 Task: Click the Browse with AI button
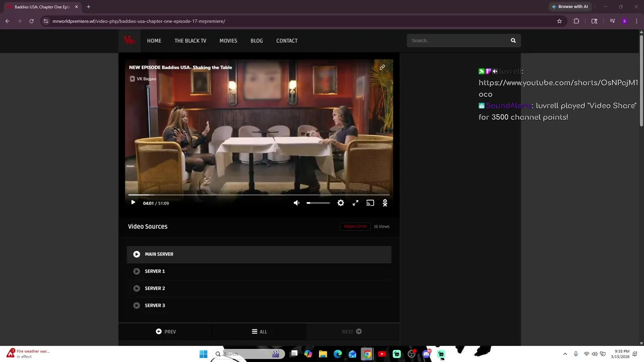tap(570, 7)
